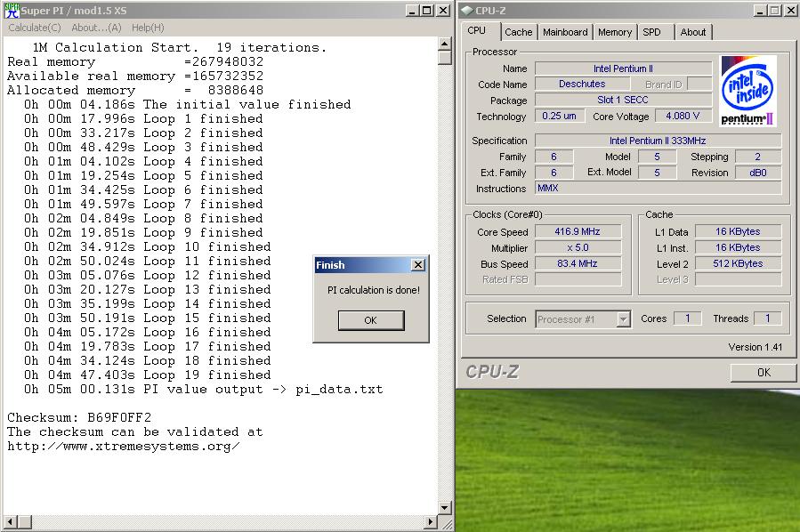Viewport: 800px width, 532px height.
Task: Click the Super PI title bar icon
Action: (x=12, y=10)
